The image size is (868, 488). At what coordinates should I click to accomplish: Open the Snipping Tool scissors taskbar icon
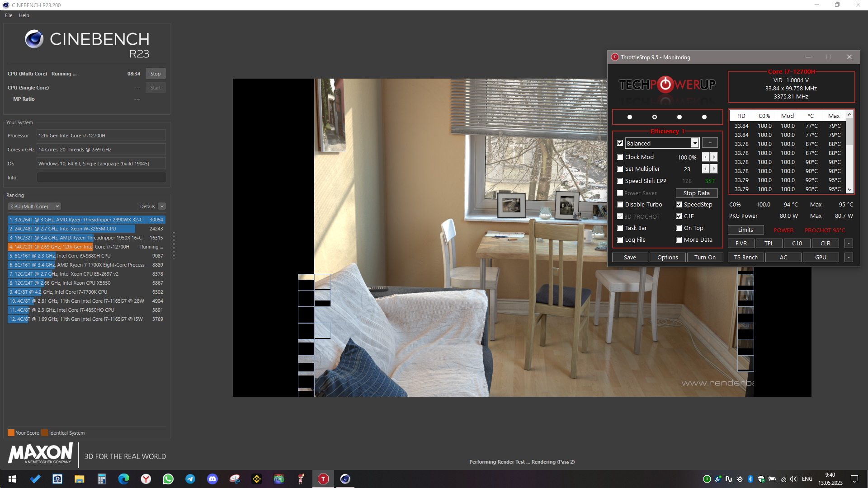[x=234, y=479]
